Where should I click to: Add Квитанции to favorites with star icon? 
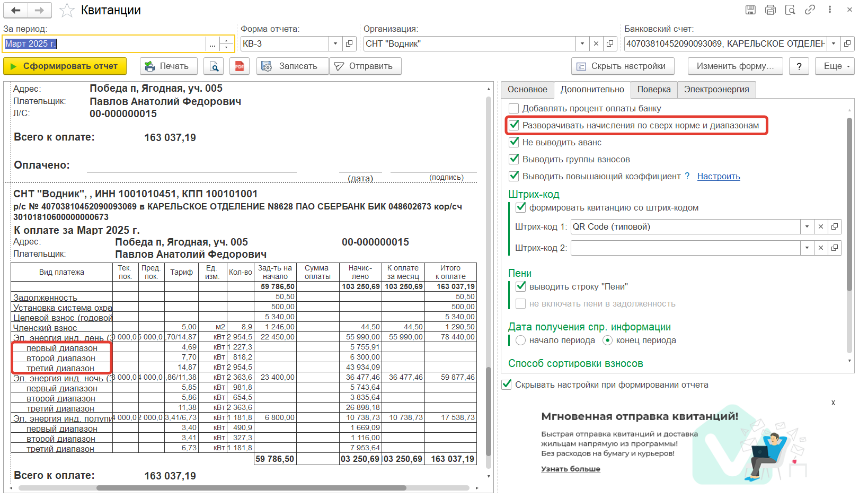[x=67, y=10]
